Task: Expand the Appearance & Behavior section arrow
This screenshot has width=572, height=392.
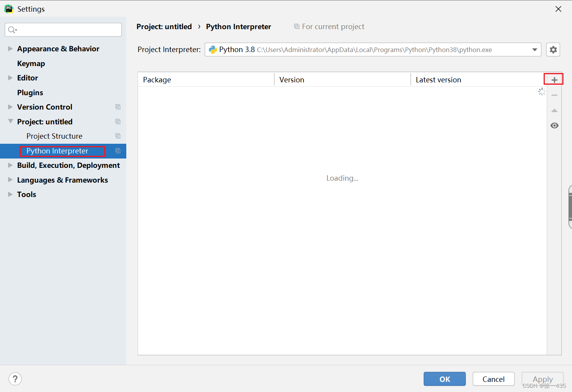Action: [10, 49]
